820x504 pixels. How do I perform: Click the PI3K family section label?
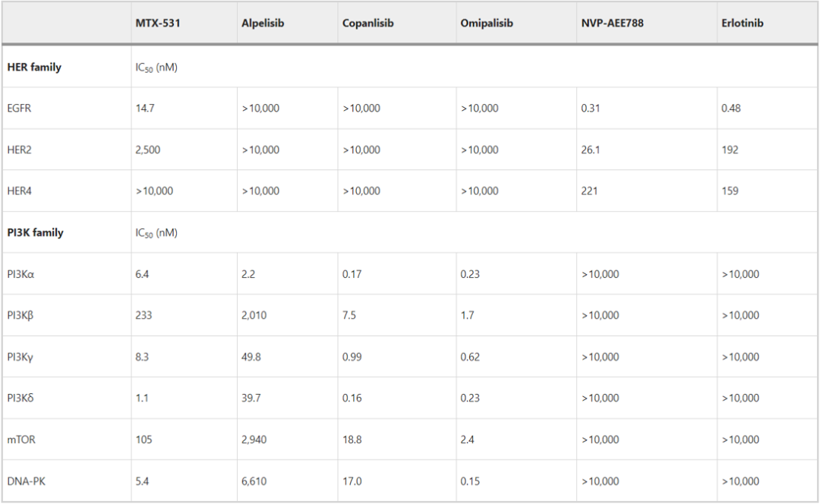[x=35, y=232]
